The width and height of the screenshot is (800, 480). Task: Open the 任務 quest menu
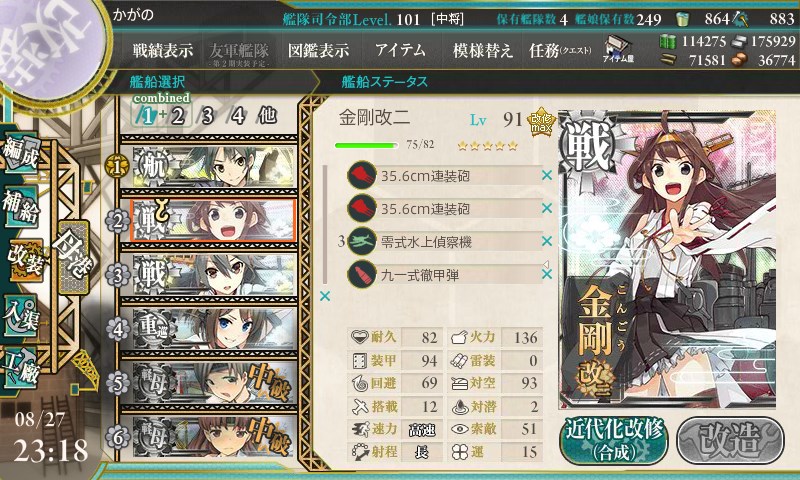559,50
